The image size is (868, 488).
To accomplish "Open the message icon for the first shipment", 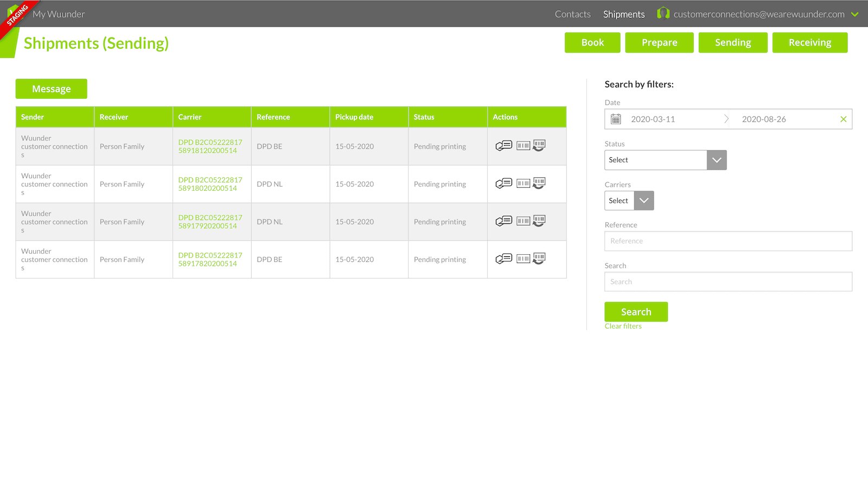I will [x=503, y=145].
